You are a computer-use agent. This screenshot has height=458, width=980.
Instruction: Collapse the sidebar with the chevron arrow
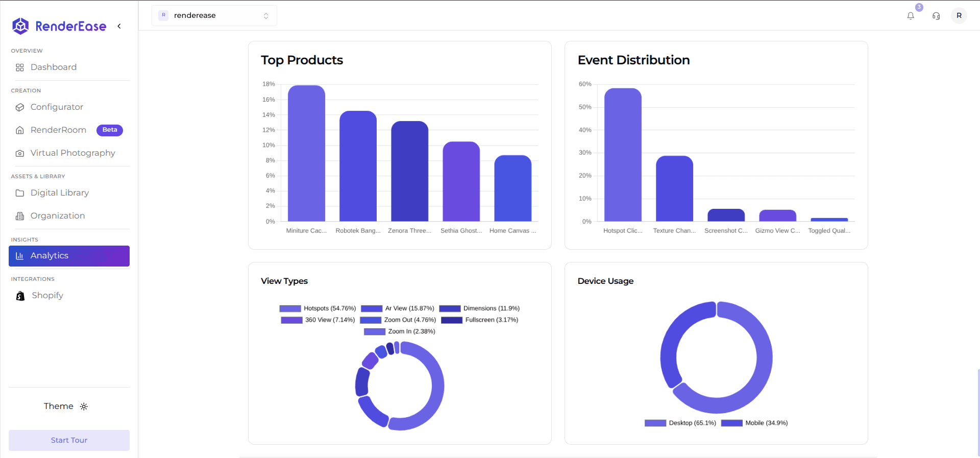[119, 26]
